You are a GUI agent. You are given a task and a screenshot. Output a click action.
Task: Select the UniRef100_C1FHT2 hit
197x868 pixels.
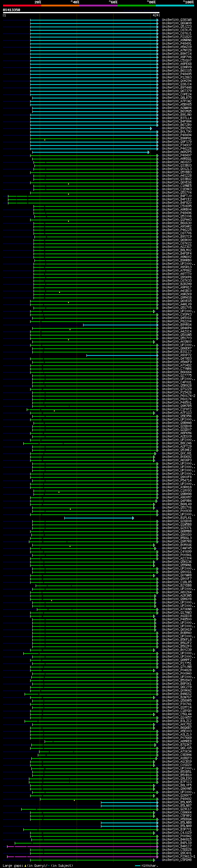pos(177,410)
